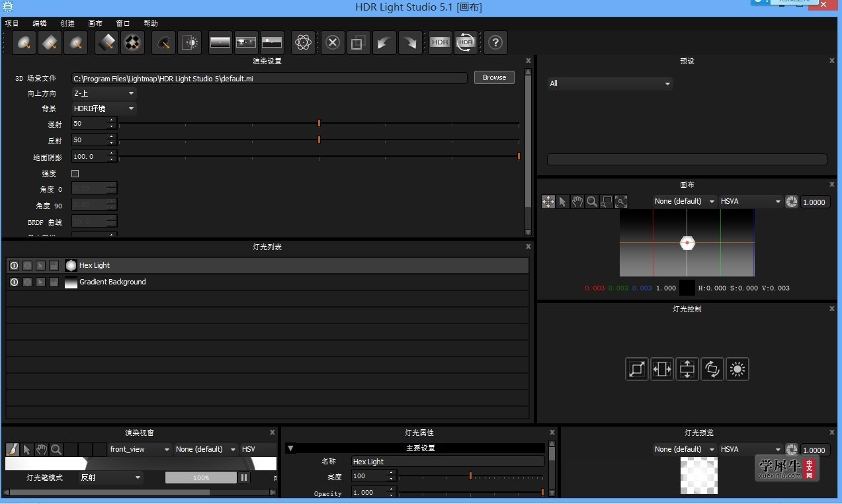
Task: Toggle Gradient Background on/off power icon
Action: click(14, 282)
